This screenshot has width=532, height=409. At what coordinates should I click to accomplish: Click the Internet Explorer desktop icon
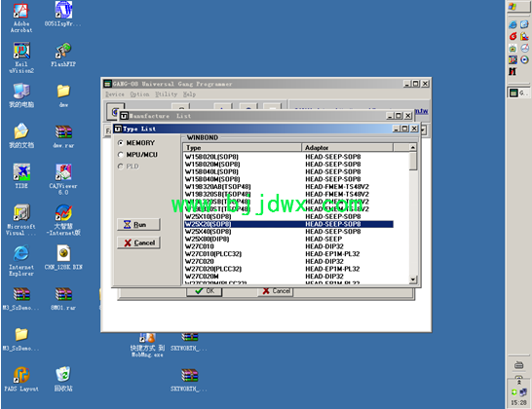[x=21, y=260]
